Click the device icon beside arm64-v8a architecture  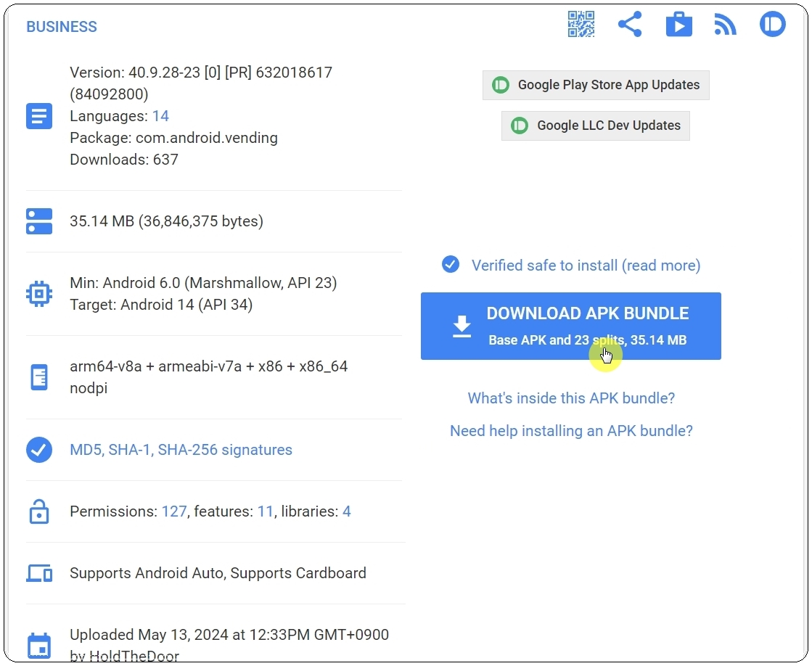pyautogui.click(x=39, y=377)
